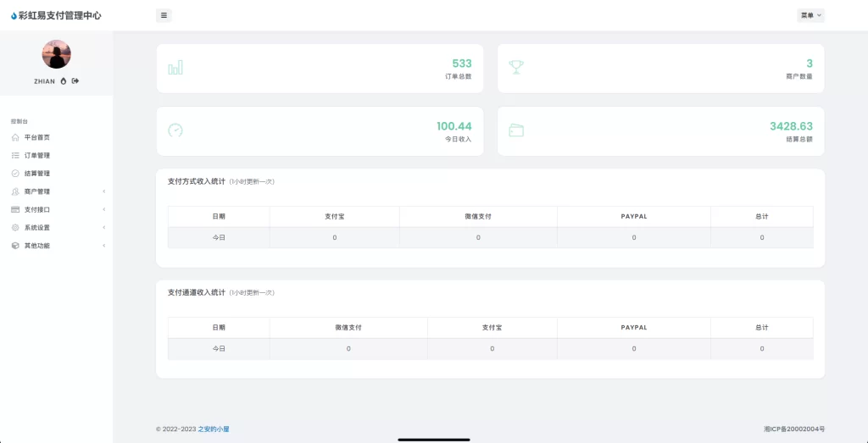
Task: Click 今日 row cell in 支付通道收入统计 table
Action: click(x=219, y=348)
